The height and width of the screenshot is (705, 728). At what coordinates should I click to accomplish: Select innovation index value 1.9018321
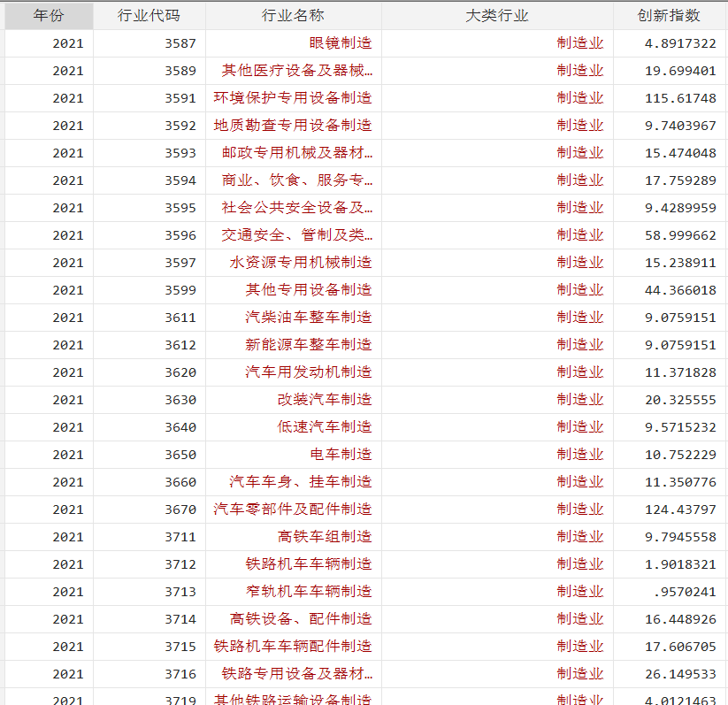669,564
